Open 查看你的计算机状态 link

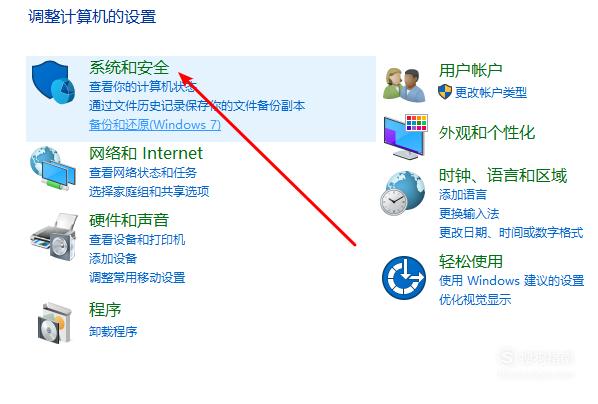(x=143, y=87)
